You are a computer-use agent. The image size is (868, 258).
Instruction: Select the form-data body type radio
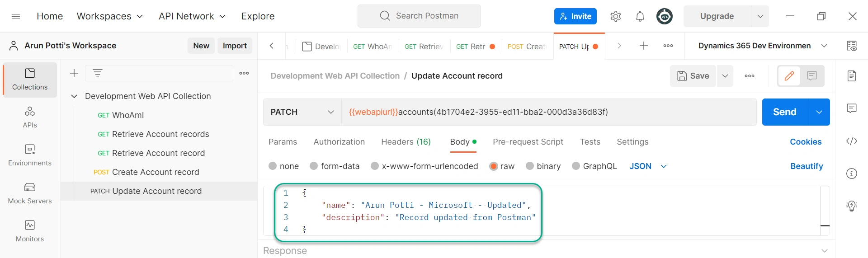pyautogui.click(x=314, y=166)
